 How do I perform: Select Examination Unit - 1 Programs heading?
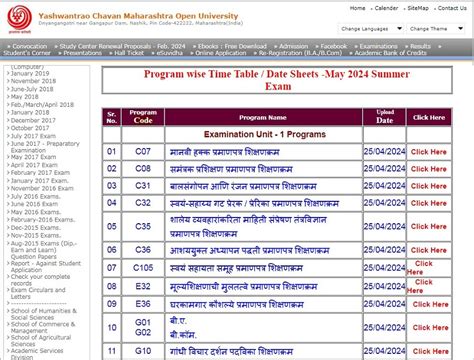265,134
